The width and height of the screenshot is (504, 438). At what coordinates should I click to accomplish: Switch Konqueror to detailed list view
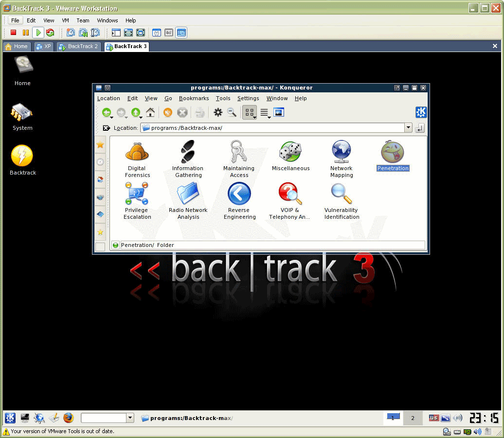click(x=265, y=112)
